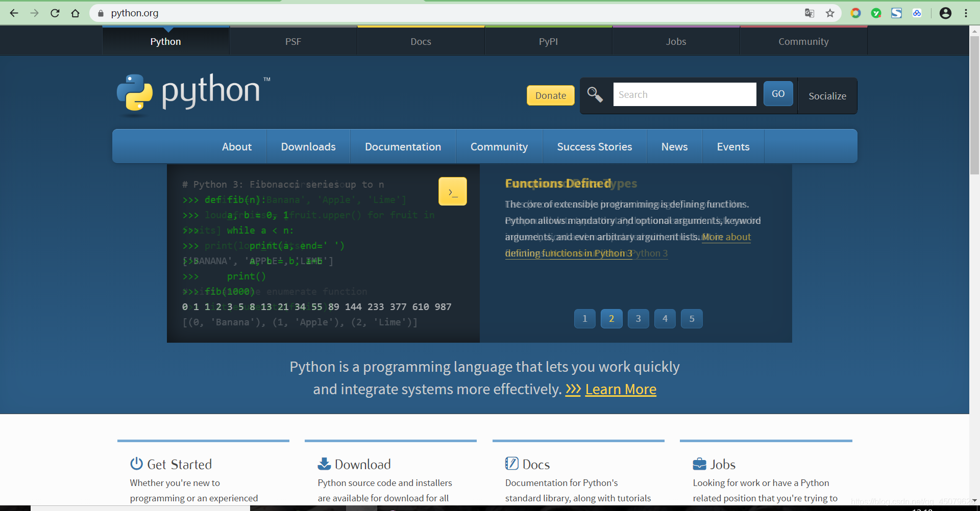Select the Python top tab
The image size is (980, 511).
(166, 41)
